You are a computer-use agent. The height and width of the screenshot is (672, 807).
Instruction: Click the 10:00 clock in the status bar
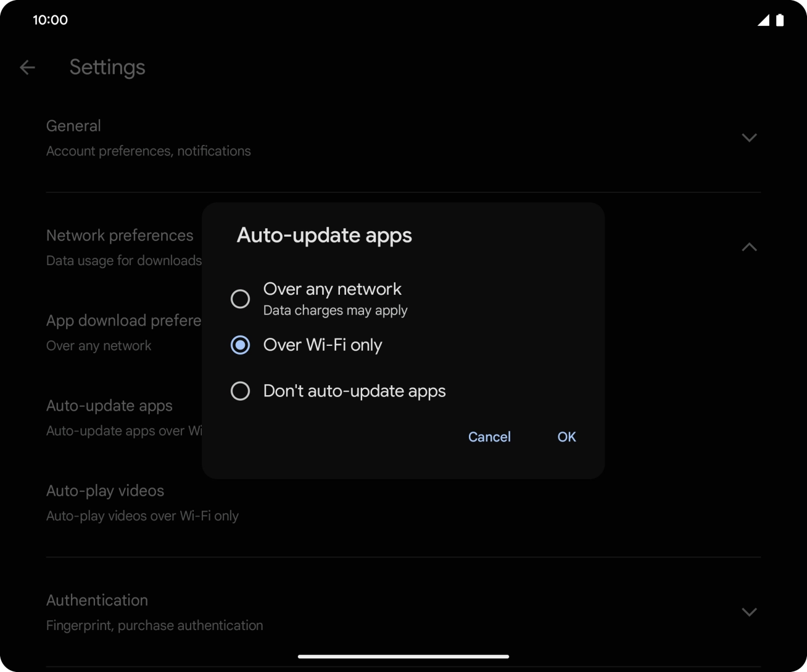coord(51,20)
